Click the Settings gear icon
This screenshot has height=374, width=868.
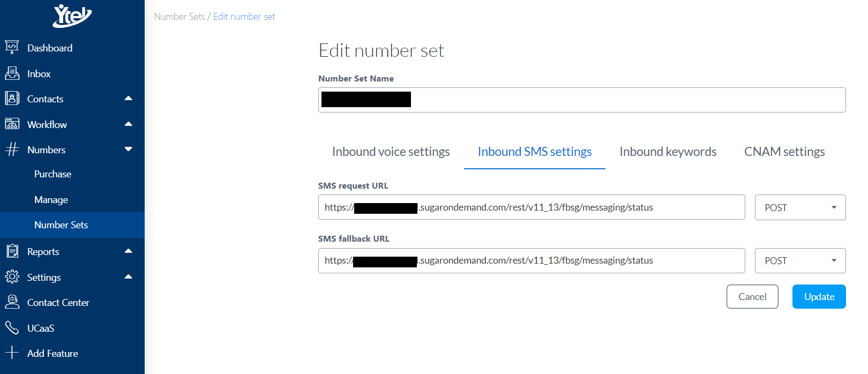point(12,277)
